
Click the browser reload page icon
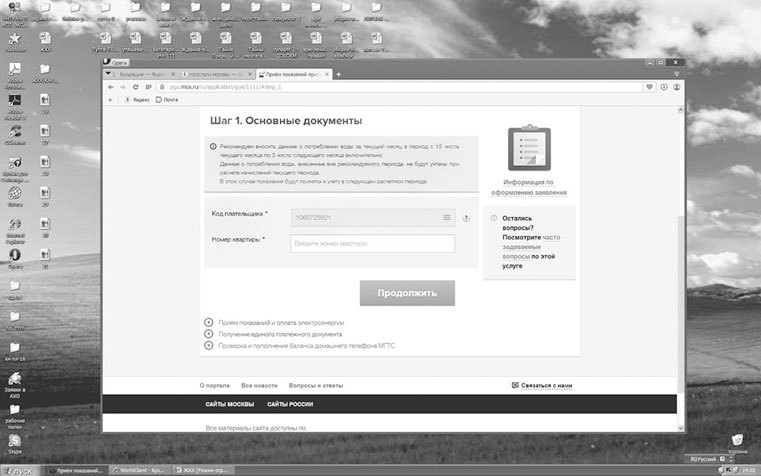point(136,87)
